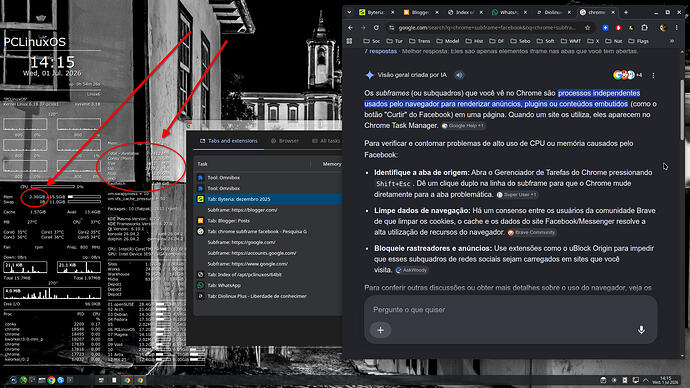
Task: Open site information icon in address bar
Action: pos(391,28)
